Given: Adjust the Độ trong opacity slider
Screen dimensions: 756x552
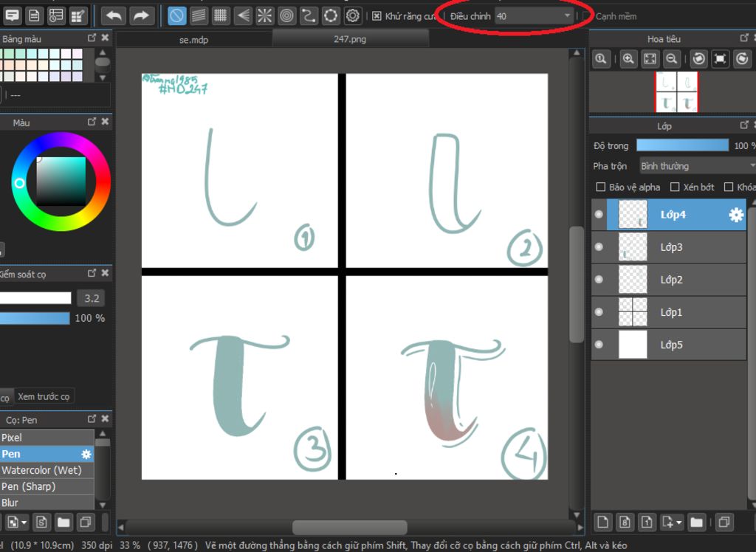Looking at the screenshot, I should pyautogui.click(x=682, y=145).
